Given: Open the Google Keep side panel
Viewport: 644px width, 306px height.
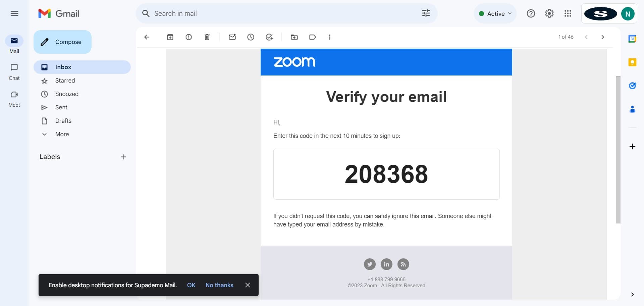Looking at the screenshot, I should pos(633,62).
